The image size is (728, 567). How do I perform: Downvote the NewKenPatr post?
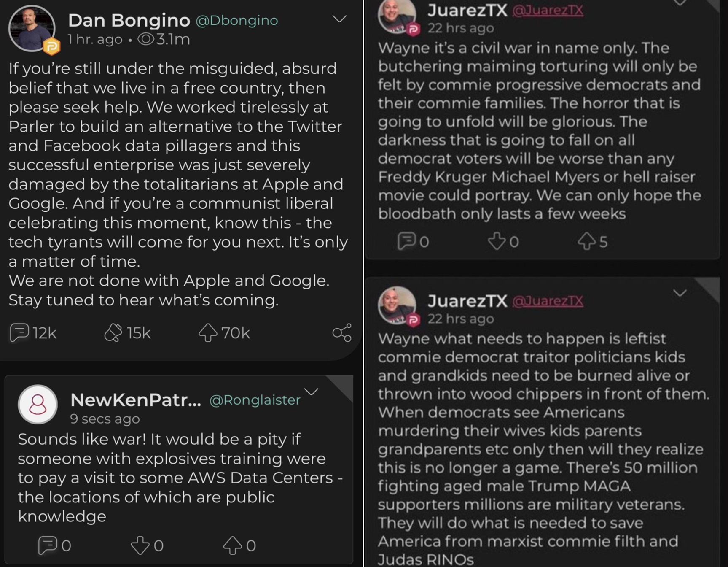(140, 545)
